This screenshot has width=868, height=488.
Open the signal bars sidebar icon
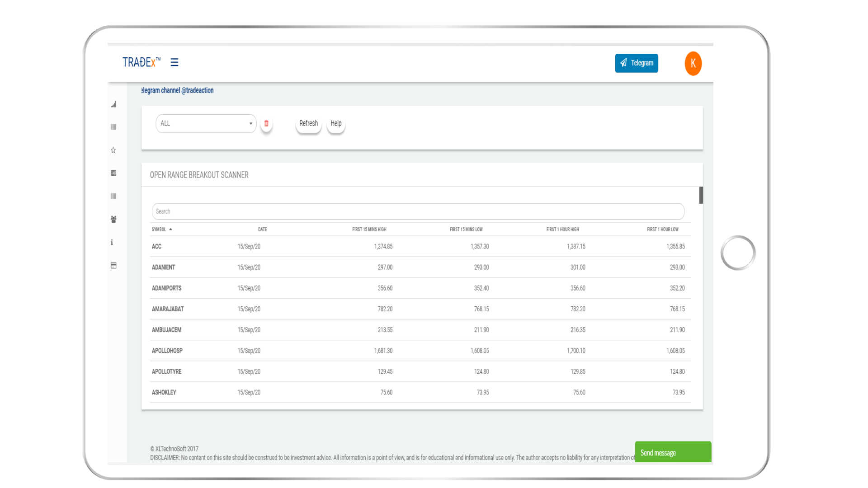coord(113,104)
